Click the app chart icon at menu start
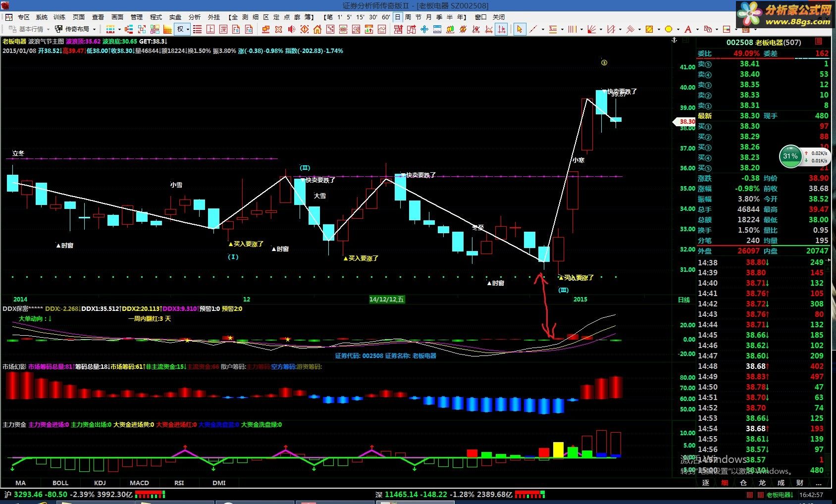The image size is (836, 504). 9,17
